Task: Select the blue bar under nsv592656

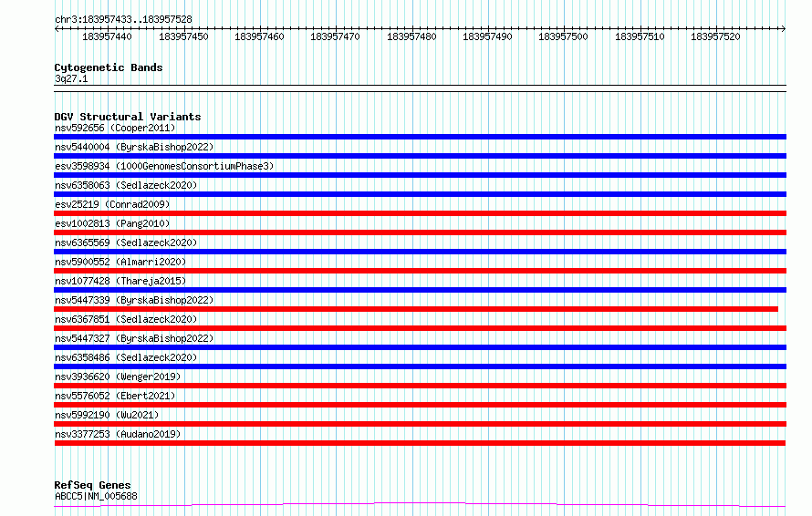Action: [420, 137]
